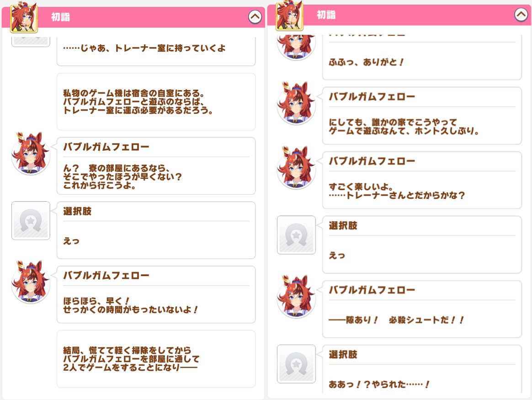Click the left header character portrait thumbnail

tap(24, 18)
